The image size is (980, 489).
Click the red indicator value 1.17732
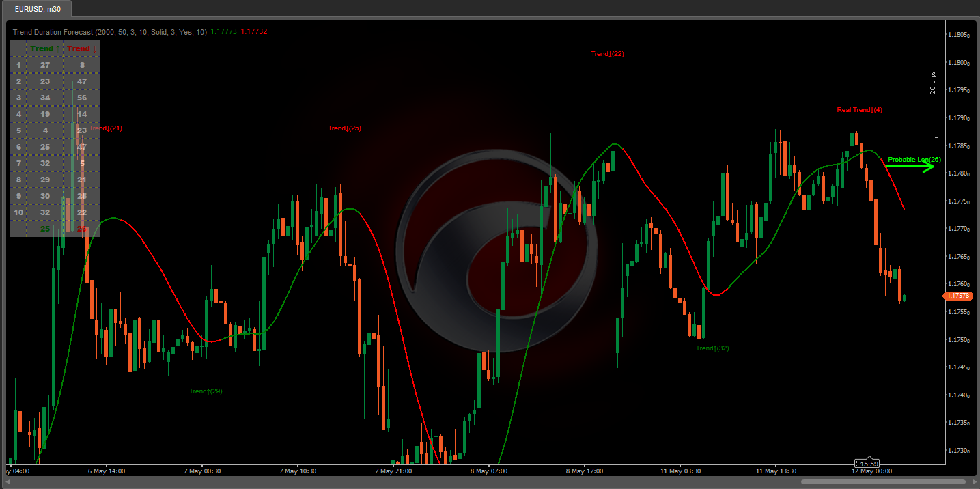(x=254, y=32)
